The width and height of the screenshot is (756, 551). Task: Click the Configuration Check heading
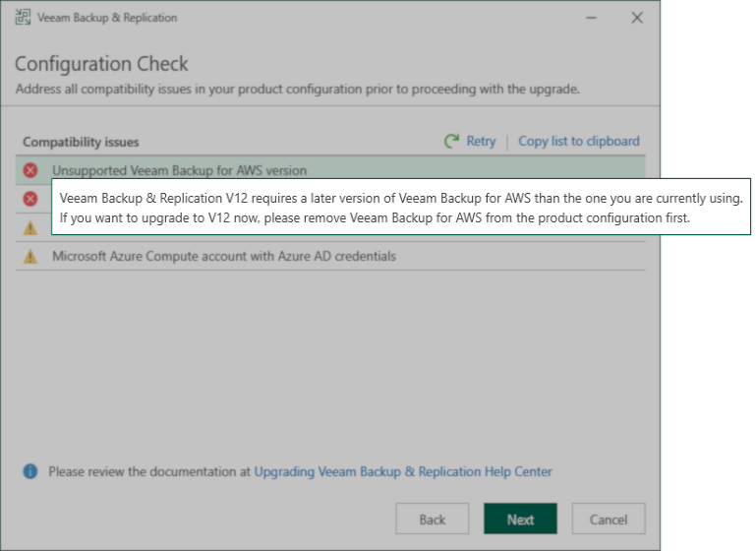(x=101, y=64)
